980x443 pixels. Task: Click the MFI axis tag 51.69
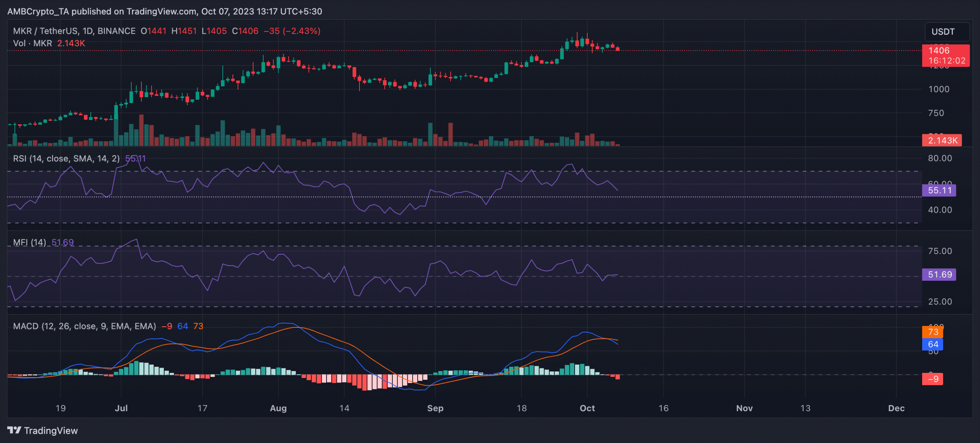(939, 274)
